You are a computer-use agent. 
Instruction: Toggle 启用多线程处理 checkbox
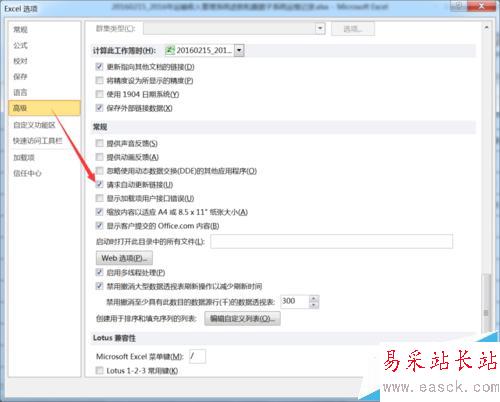tap(99, 272)
